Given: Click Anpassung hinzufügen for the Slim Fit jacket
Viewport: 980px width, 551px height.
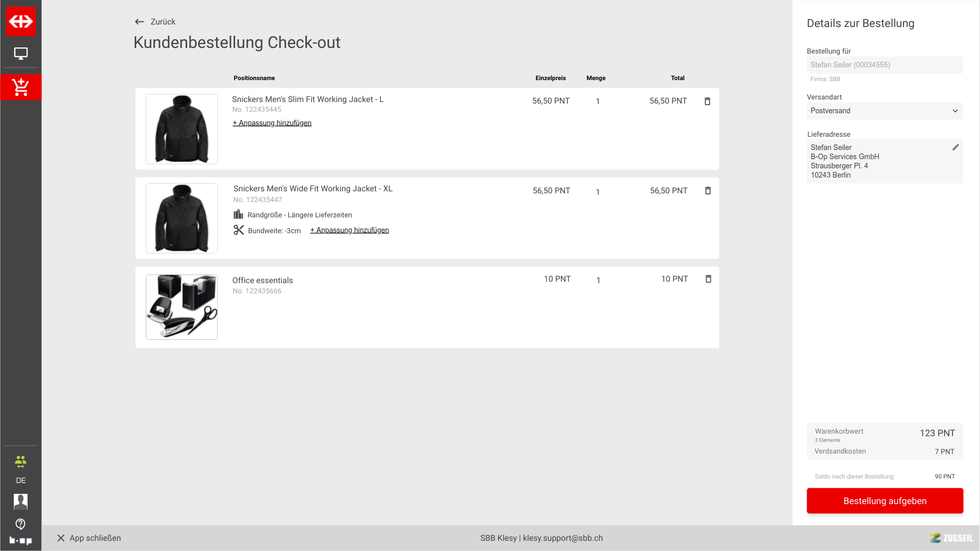Looking at the screenshot, I should point(272,123).
